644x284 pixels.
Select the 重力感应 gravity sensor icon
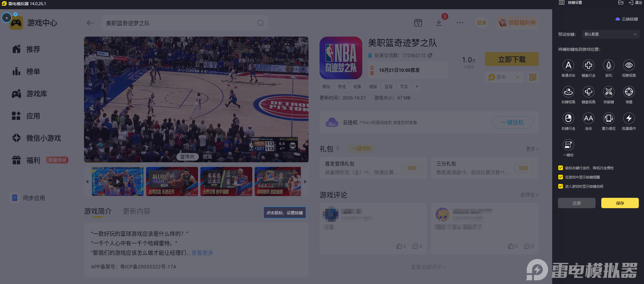(608, 118)
